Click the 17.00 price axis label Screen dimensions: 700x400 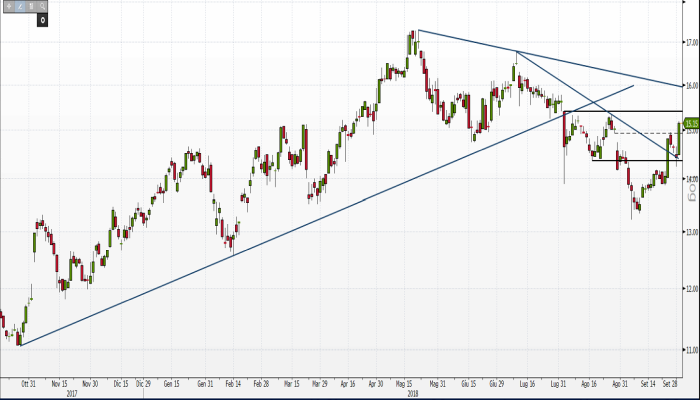point(690,43)
